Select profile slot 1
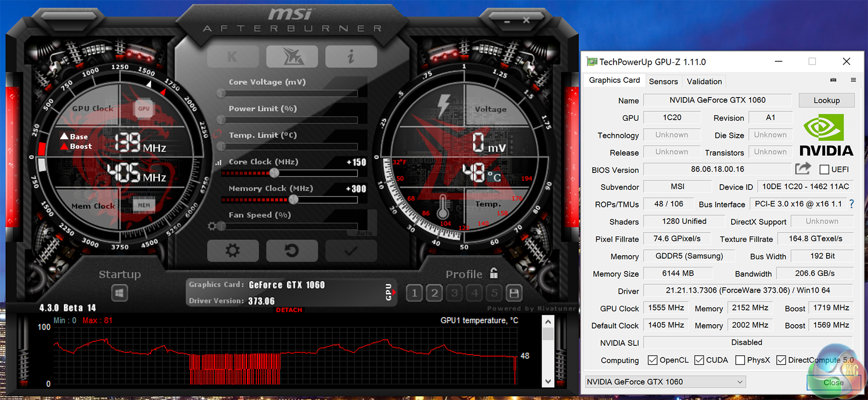This screenshot has width=868, height=400. click(415, 294)
